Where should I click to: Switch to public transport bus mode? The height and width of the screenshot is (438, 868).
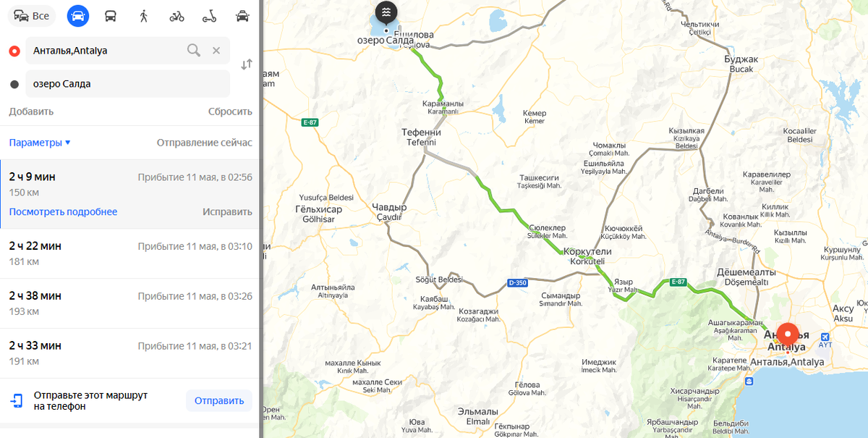[x=111, y=16]
